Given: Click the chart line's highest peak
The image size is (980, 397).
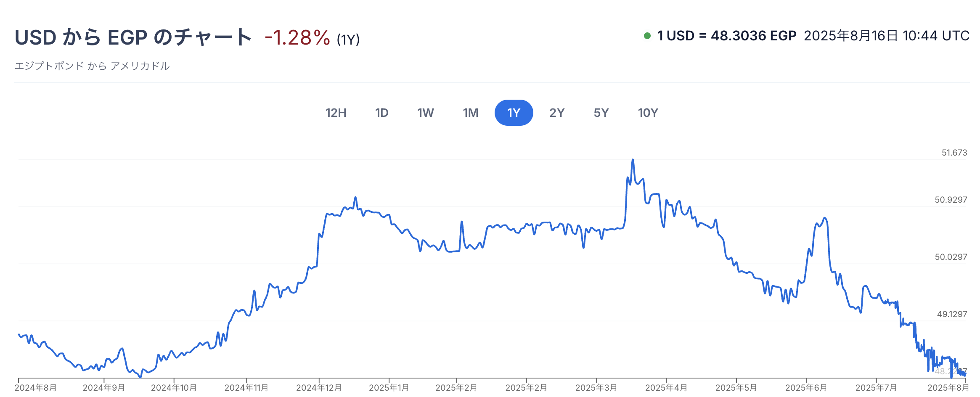Looking at the screenshot, I should click(633, 160).
